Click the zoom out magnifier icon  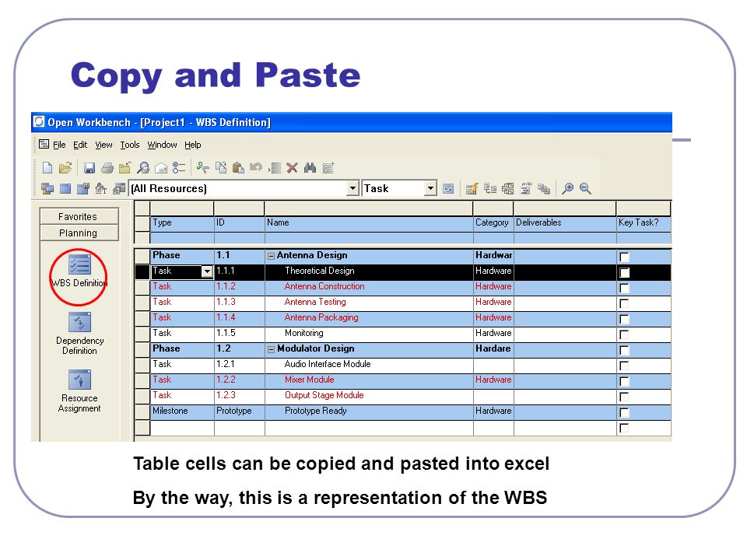(585, 188)
